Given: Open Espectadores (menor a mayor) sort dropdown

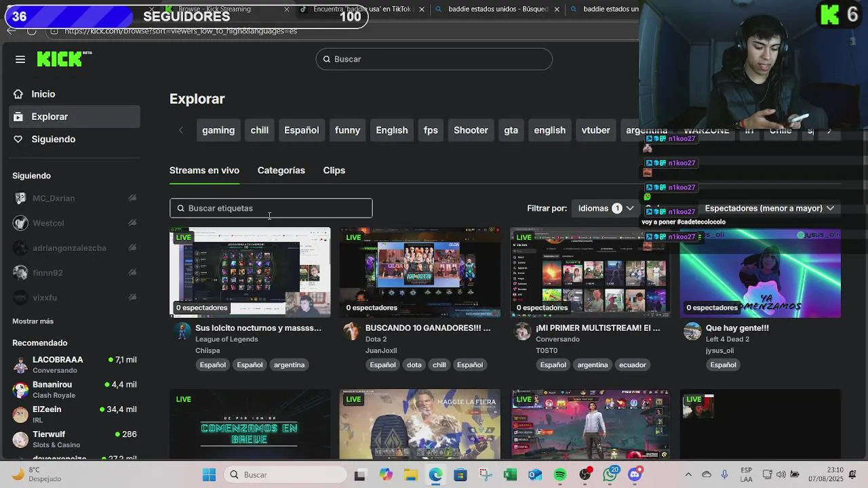Looking at the screenshot, I should tap(770, 208).
